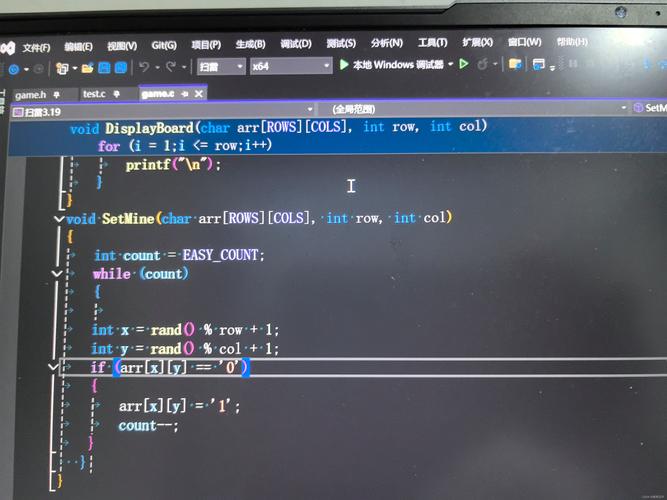Click the 'int count = EASY_COUNT;' line

pos(179,255)
